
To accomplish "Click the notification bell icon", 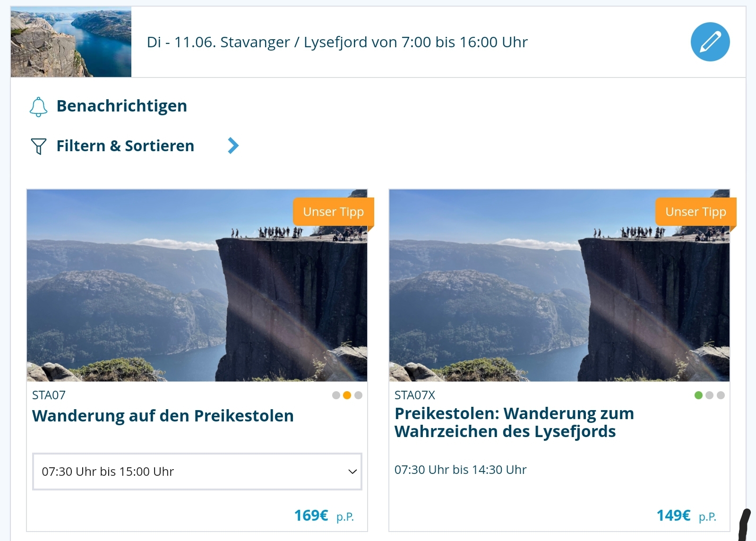I will [38, 107].
